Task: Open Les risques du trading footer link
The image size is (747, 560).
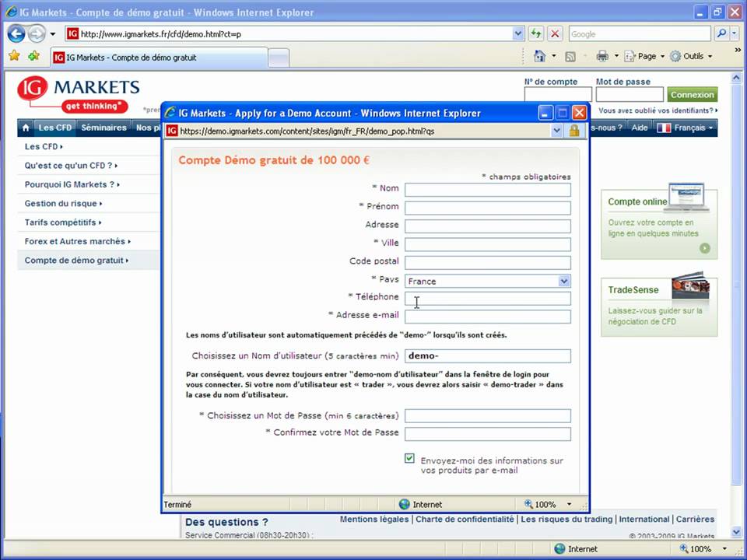Action: click(566, 519)
